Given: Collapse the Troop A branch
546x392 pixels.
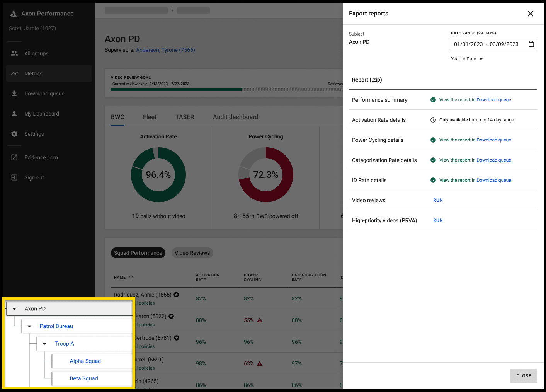Looking at the screenshot, I should [x=44, y=344].
